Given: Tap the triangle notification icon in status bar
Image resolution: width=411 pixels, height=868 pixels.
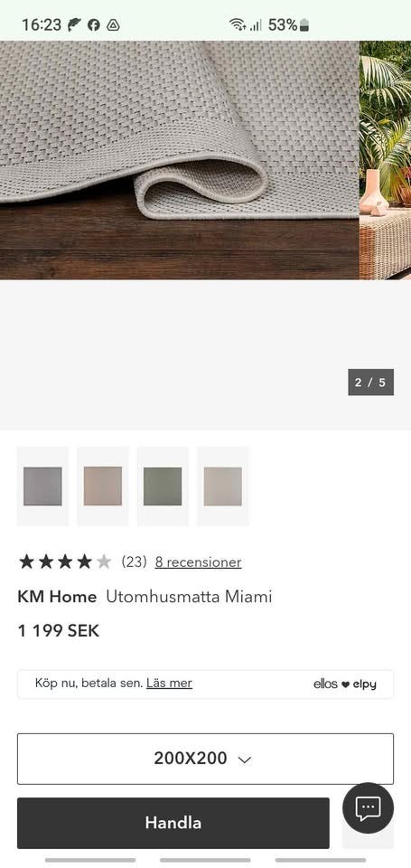Looking at the screenshot, I should point(113,24).
